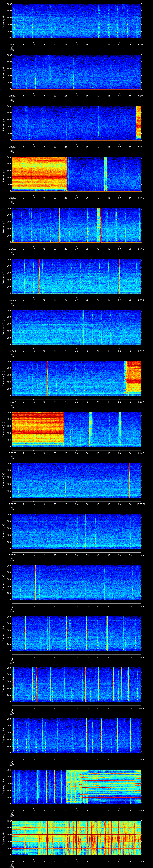
Task: Click the "13:02:00" time axis label
Action: pyautogui.click(x=12, y=657)
